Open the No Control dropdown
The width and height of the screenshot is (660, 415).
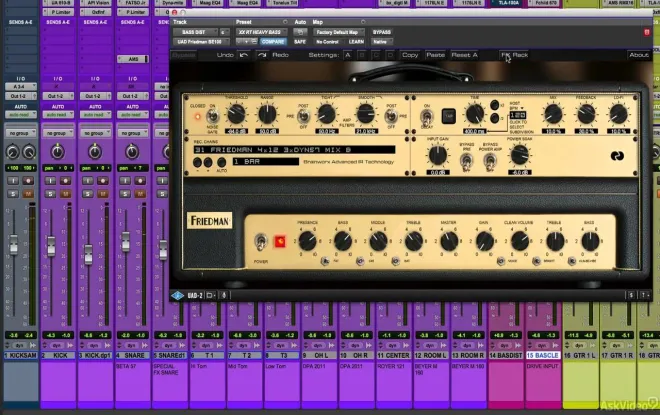click(x=327, y=42)
